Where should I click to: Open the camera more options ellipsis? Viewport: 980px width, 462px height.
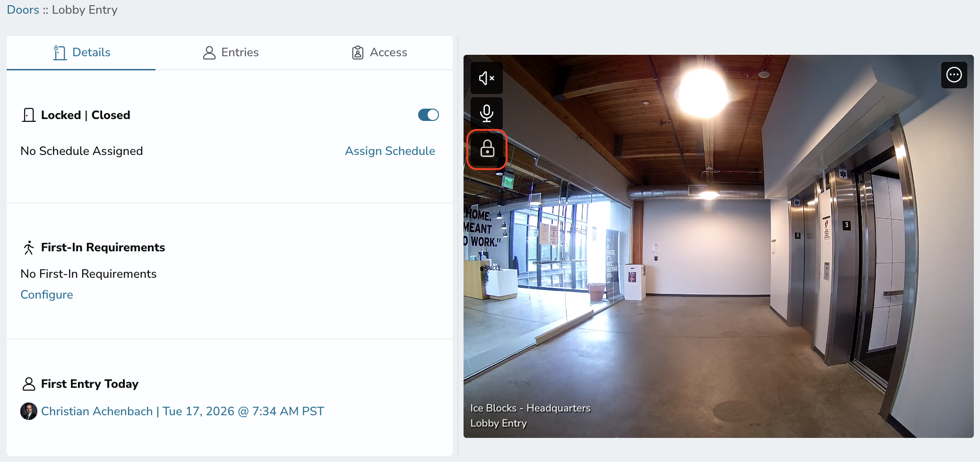pos(954,75)
